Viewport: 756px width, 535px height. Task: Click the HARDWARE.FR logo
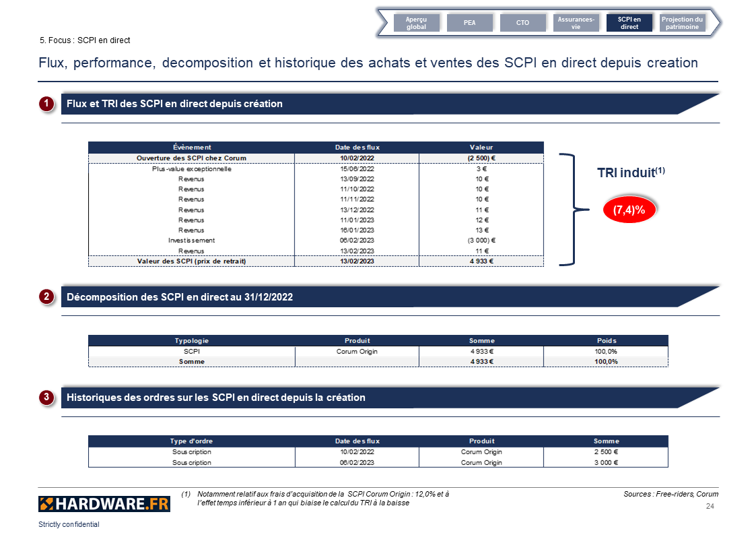click(x=104, y=504)
